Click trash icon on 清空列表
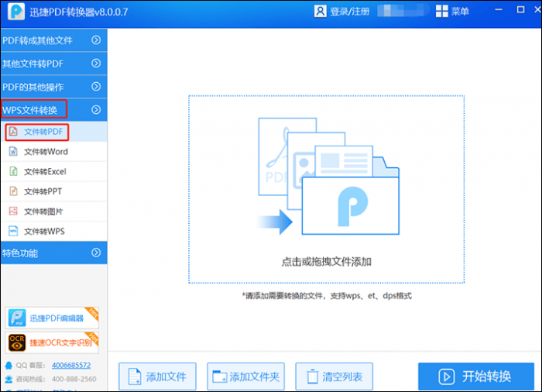The image size is (542, 392). tap(313, 377)
